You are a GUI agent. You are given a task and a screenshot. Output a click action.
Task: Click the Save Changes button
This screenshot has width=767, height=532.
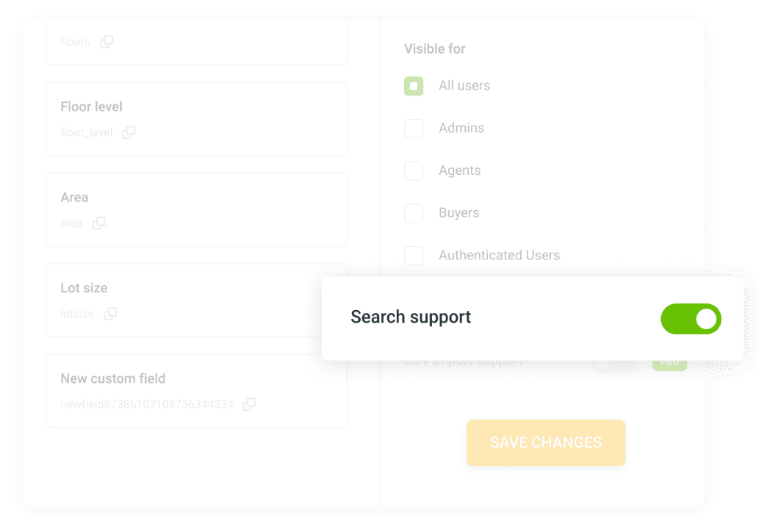point(546,442)
